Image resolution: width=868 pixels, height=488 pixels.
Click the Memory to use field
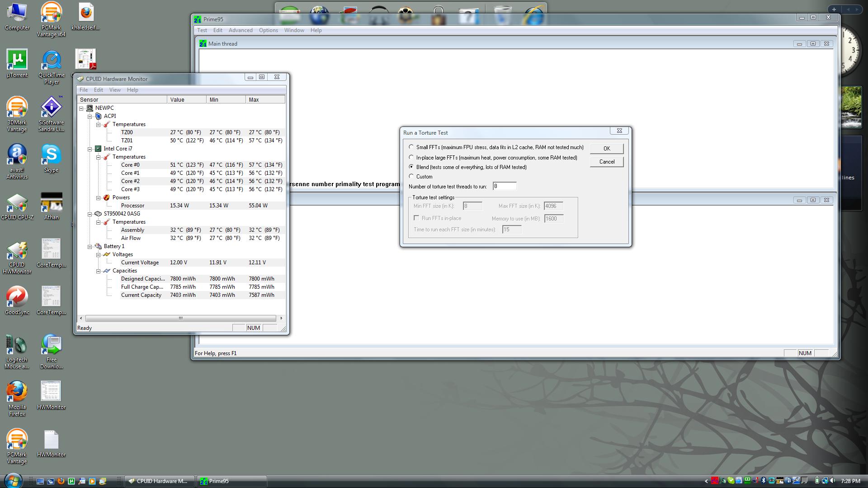coord(554,219)
